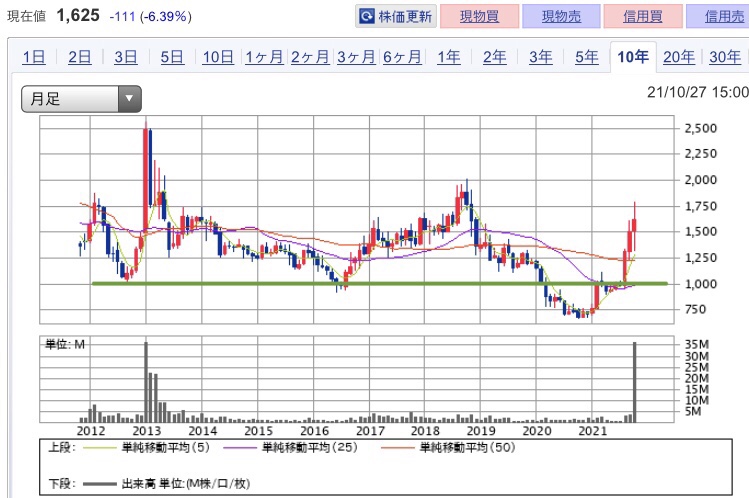Click the 1,625 current price value
The height and width of the screenshot is (498, 749).
(x=78, y=15)
